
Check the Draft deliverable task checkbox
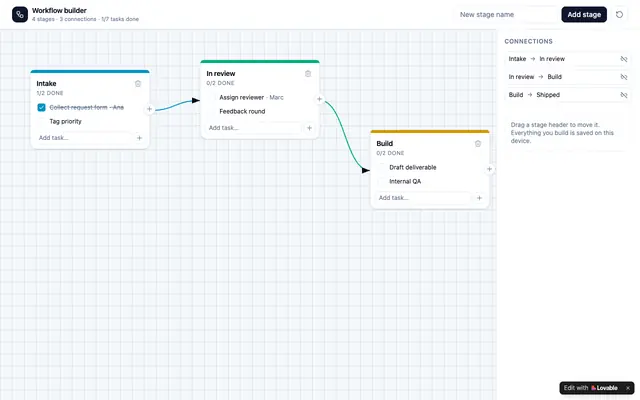point(382,167)
